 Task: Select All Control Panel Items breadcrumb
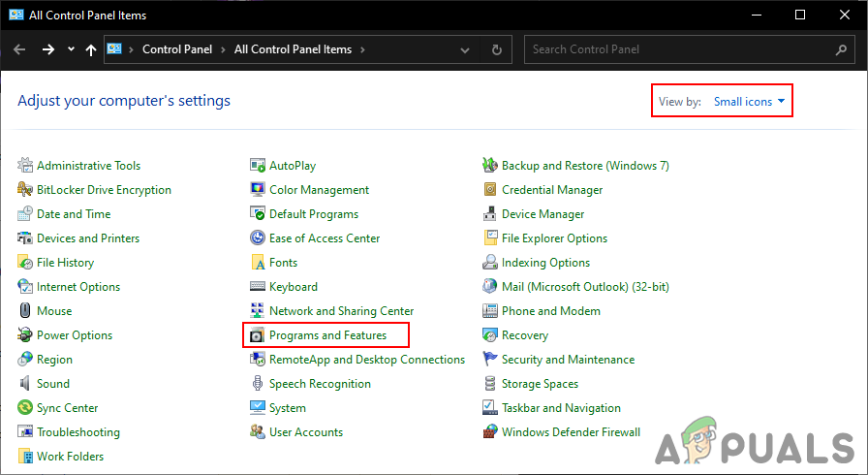[294, 49]
